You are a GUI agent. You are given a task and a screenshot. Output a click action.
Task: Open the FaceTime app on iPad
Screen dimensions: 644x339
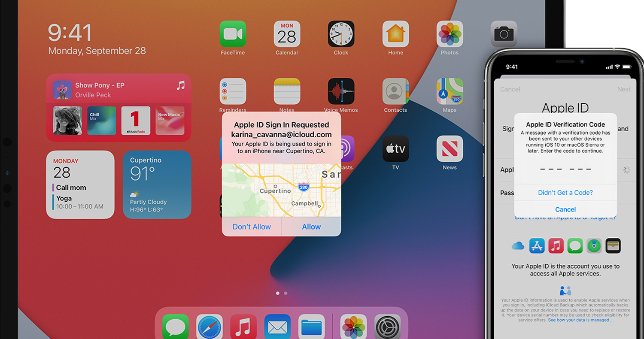click(233, 34)
